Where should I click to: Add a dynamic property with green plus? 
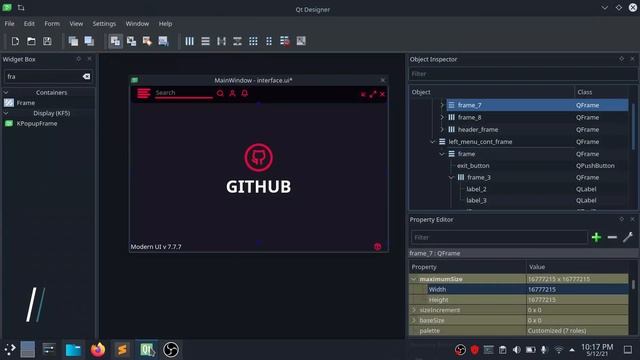tap(596, 237)
